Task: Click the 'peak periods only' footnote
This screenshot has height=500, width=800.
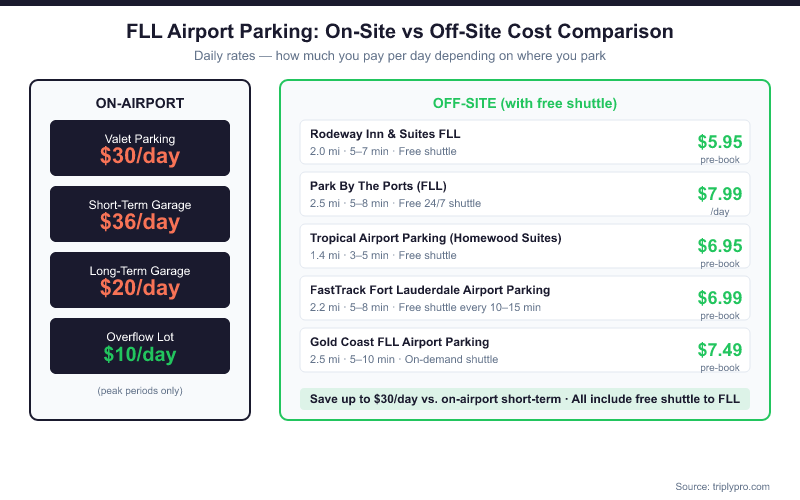Action: point(140,390)
